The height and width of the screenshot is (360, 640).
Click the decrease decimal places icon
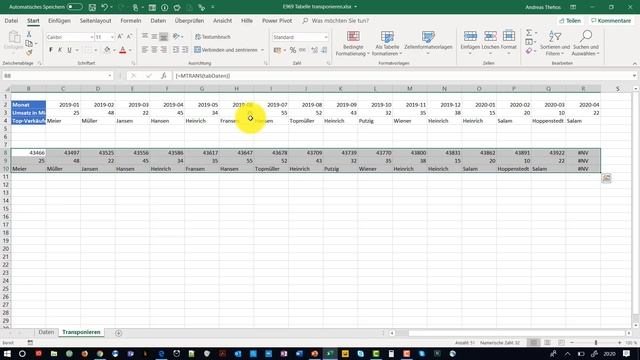point(324,50)
